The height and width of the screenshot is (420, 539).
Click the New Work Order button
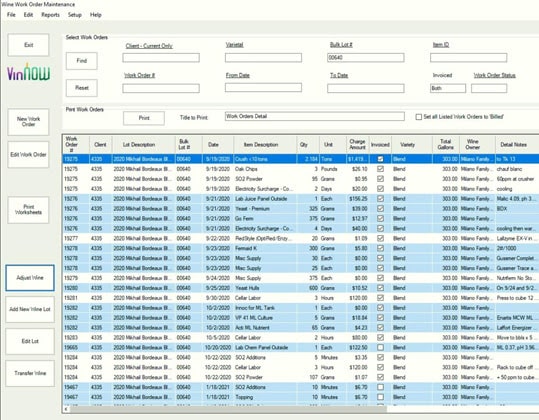pyautogui.click(x=28, y=122)
